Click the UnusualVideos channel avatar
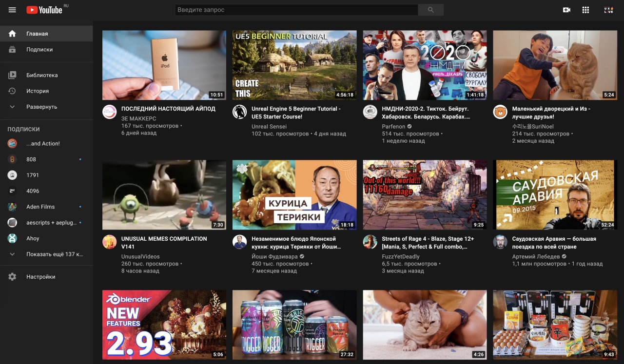 (x=109, y=242)
